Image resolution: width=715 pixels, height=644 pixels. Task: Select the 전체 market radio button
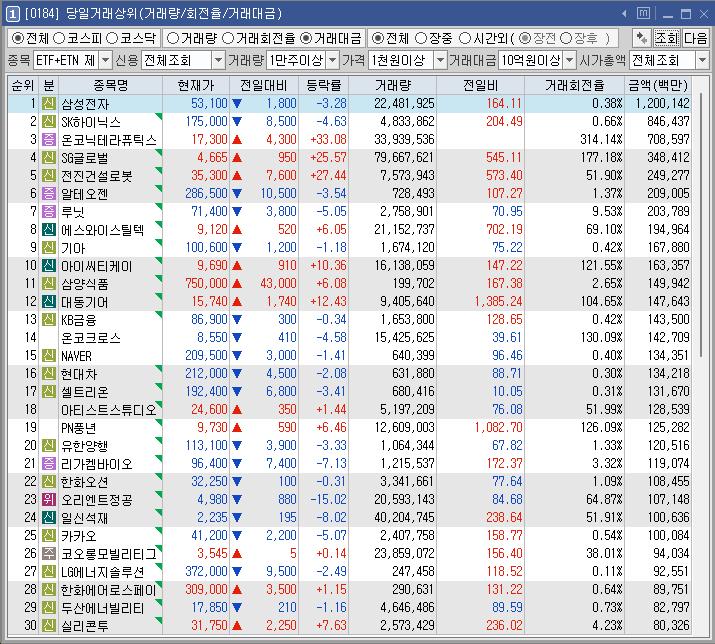[17, 38]
